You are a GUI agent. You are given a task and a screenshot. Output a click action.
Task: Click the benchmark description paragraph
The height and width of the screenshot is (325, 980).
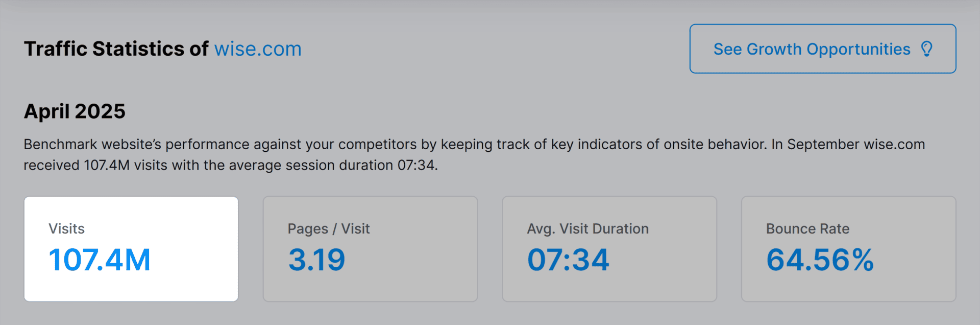[474, 154]
